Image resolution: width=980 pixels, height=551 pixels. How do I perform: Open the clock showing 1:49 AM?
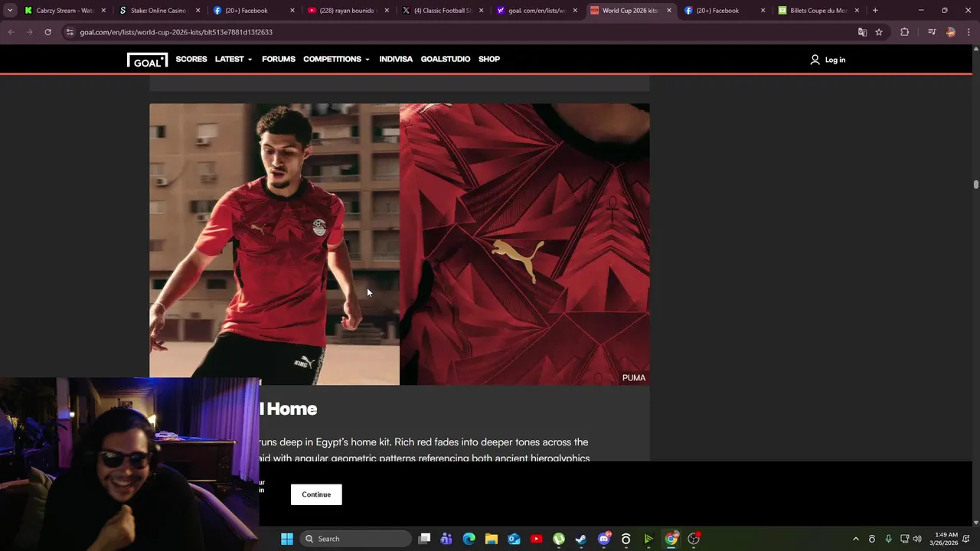(944, 539)
